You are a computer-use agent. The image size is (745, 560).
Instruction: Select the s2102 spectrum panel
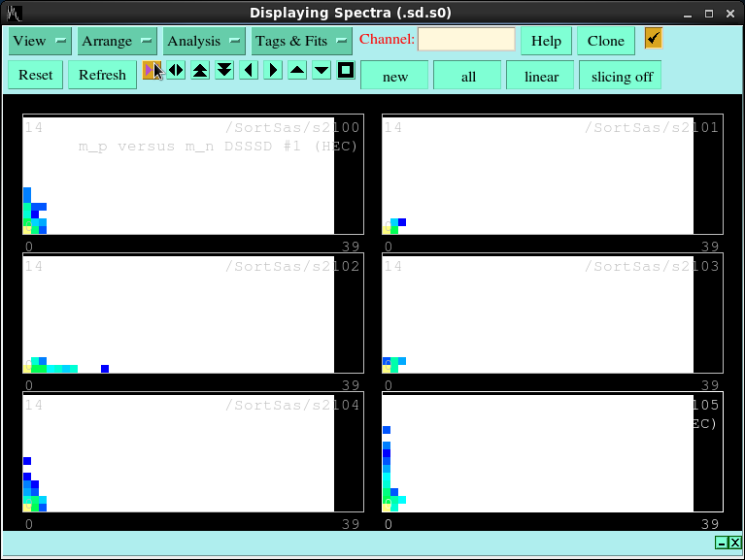pos(193,313)
